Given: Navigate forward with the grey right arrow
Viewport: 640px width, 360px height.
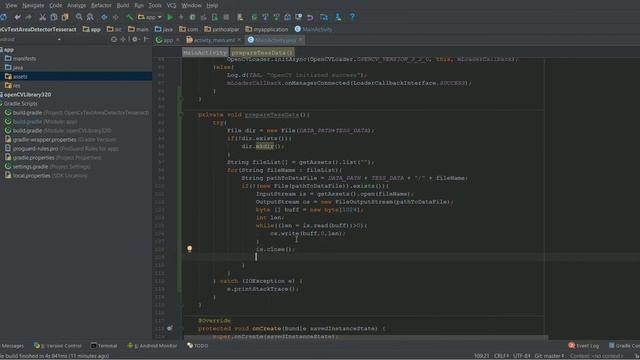Looking at the screenshot, I should (x=116, y=17).
